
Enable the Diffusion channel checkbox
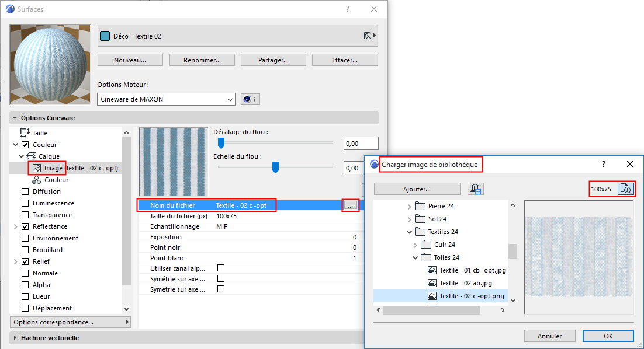tap(25, 191)
